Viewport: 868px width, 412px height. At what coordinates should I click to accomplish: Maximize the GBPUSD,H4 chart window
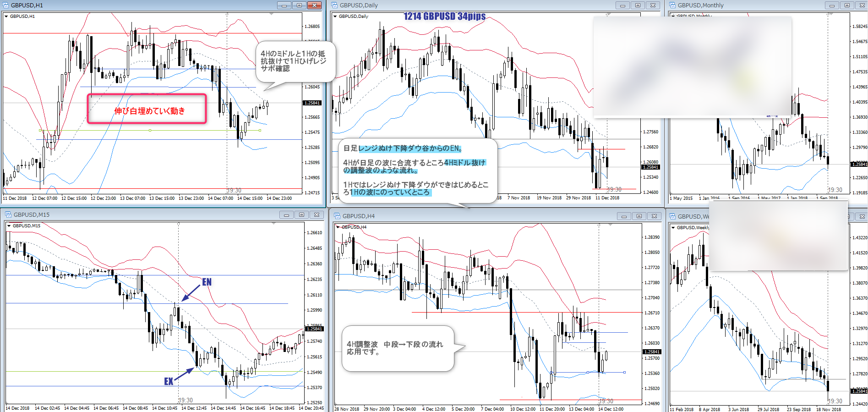[639, 216]
